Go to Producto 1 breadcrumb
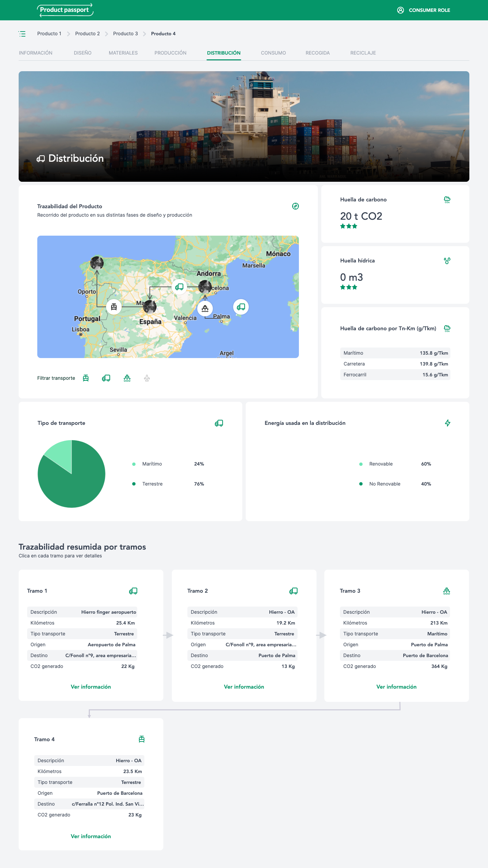 [x=49, y=34]
